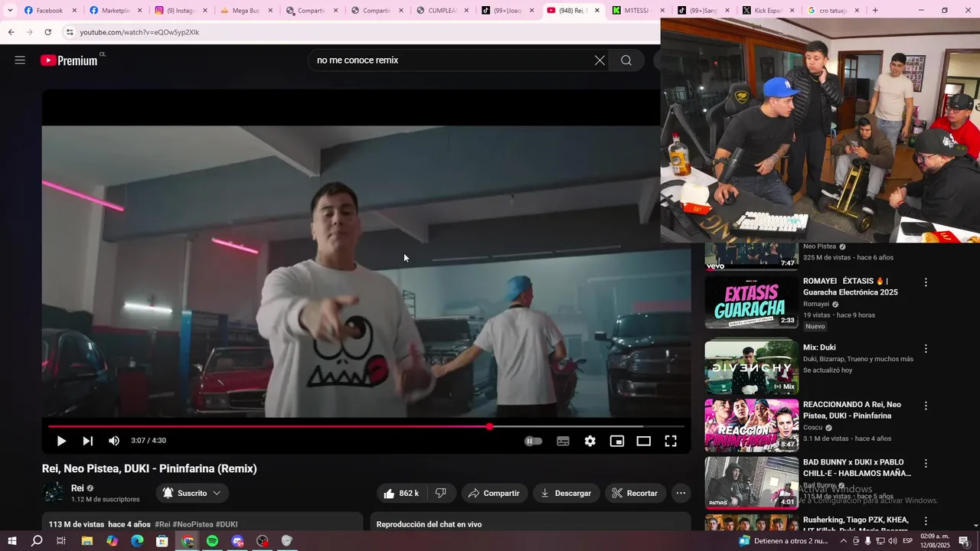The image size is (980, 551).
Task: Enable miniplayer mode
Action: 617,441
